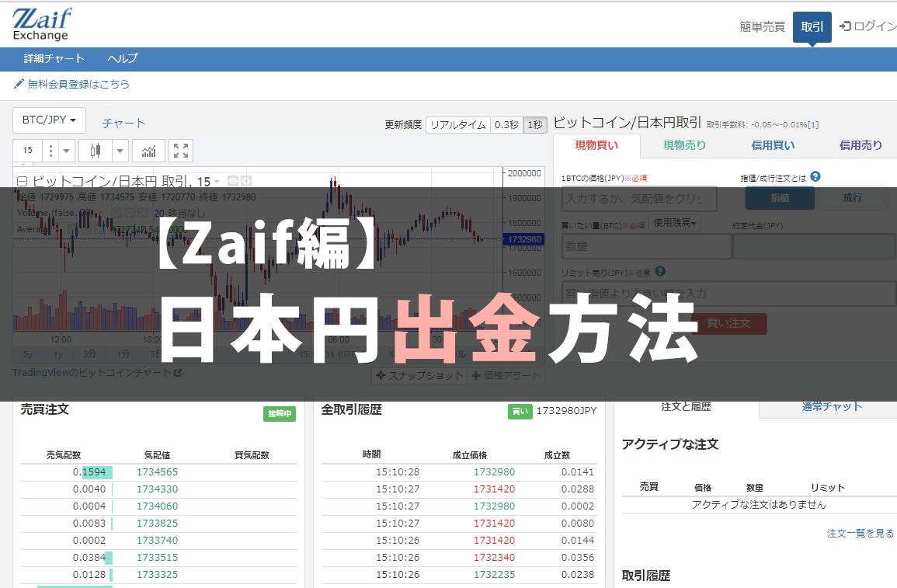
Task: Focus the リミット売り price input field
Action: (x=728, y=294)
